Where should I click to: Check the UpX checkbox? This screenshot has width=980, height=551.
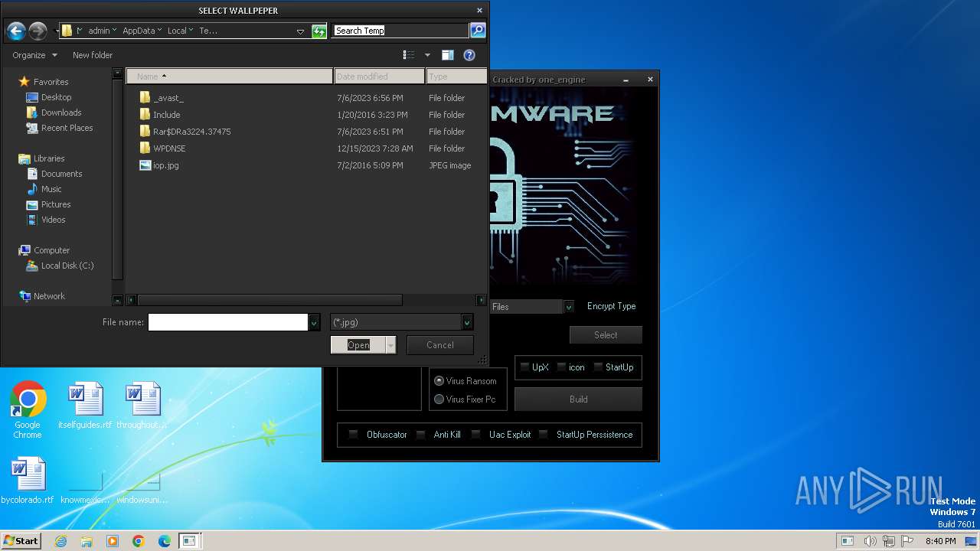pyautogui.click(x=524, y=367)
